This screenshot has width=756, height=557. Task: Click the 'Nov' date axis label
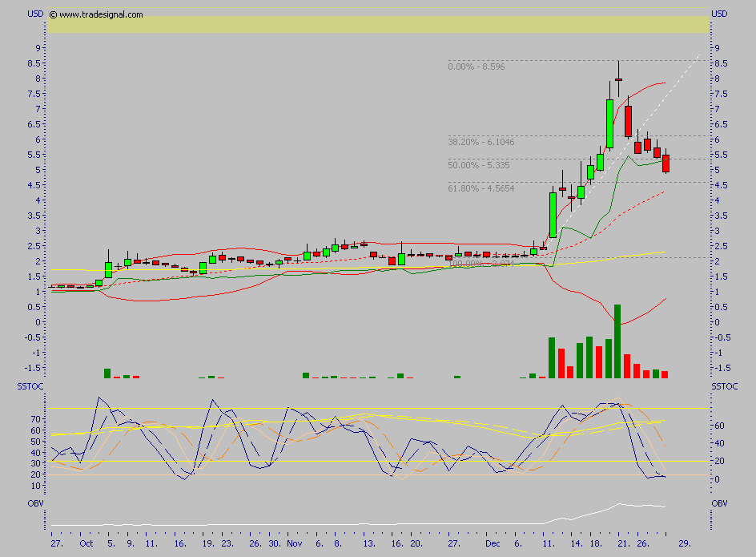point(295,543)
